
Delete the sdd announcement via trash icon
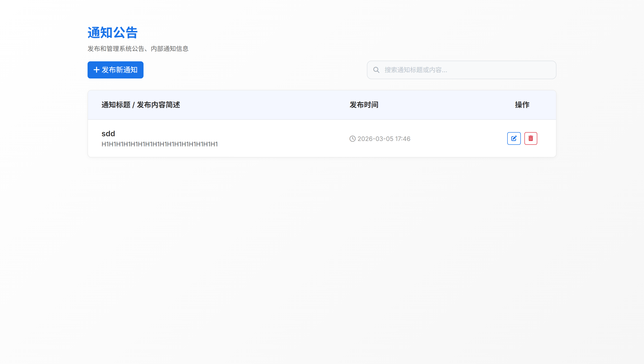pos(531,138)
